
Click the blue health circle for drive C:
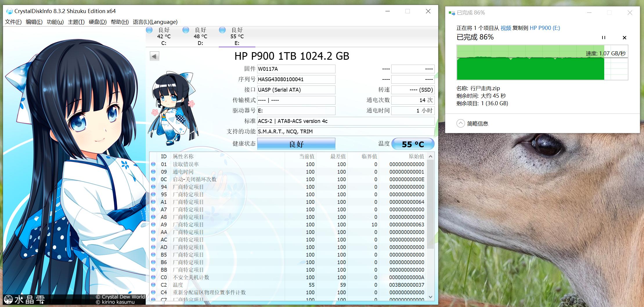tap(149, 30)
